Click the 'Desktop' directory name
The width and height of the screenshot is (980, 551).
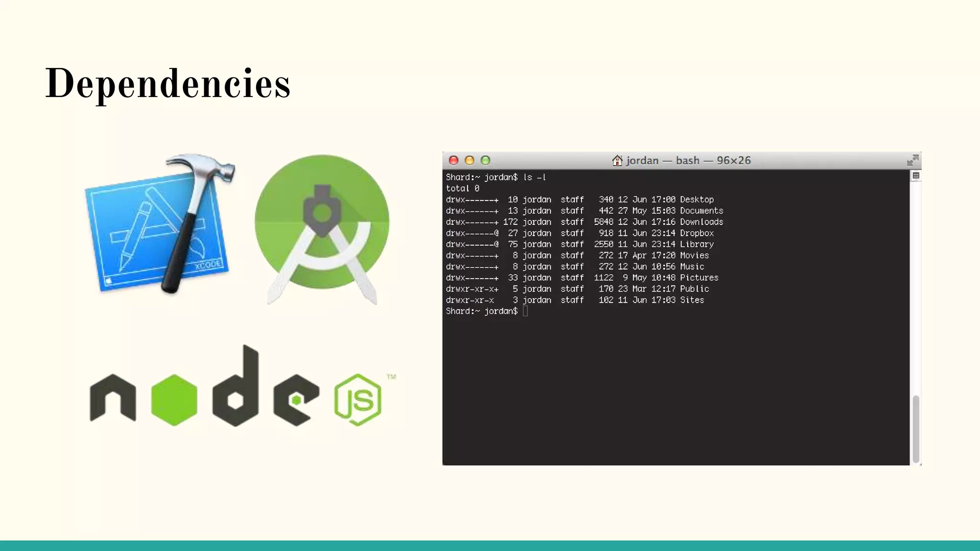pyautogui.click(x=697, y=199)
